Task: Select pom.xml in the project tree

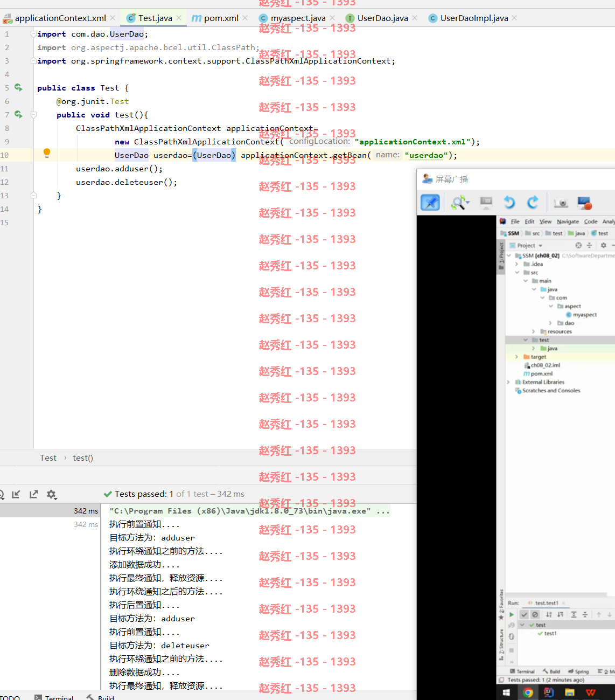Action: pyautogui.click(x=538, y=373)
